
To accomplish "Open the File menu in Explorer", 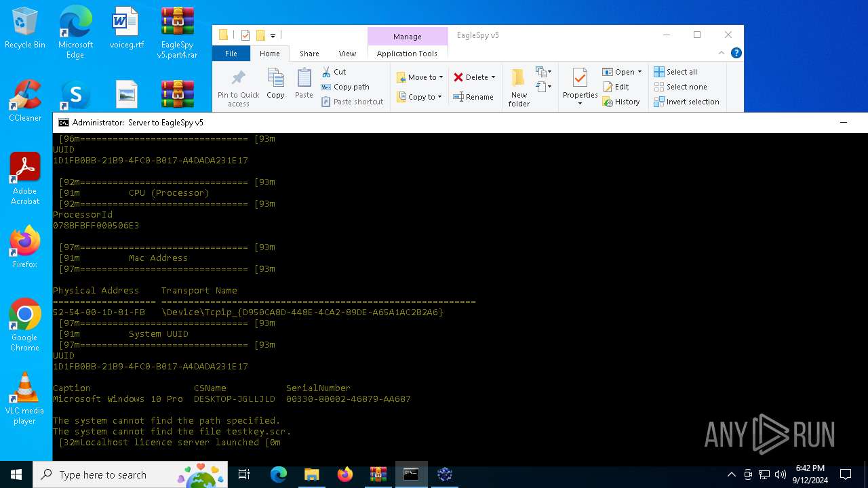I will (x=231, y=54).
